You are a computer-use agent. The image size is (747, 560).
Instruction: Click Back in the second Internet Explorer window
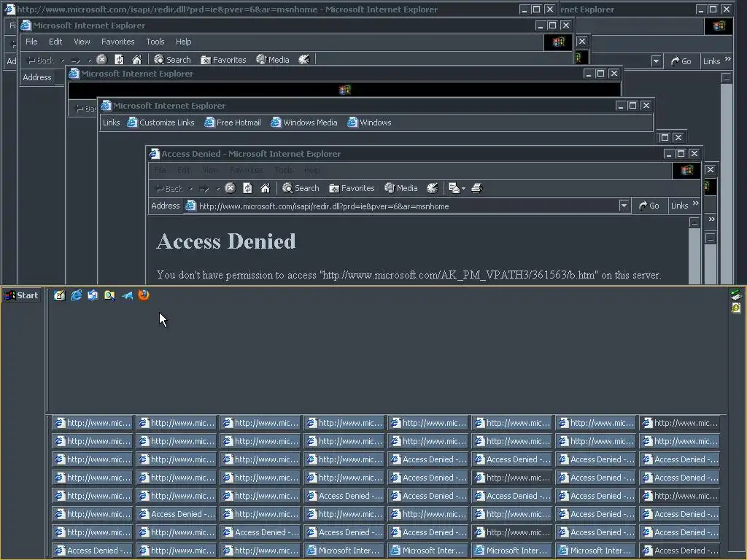click(41, 60)
